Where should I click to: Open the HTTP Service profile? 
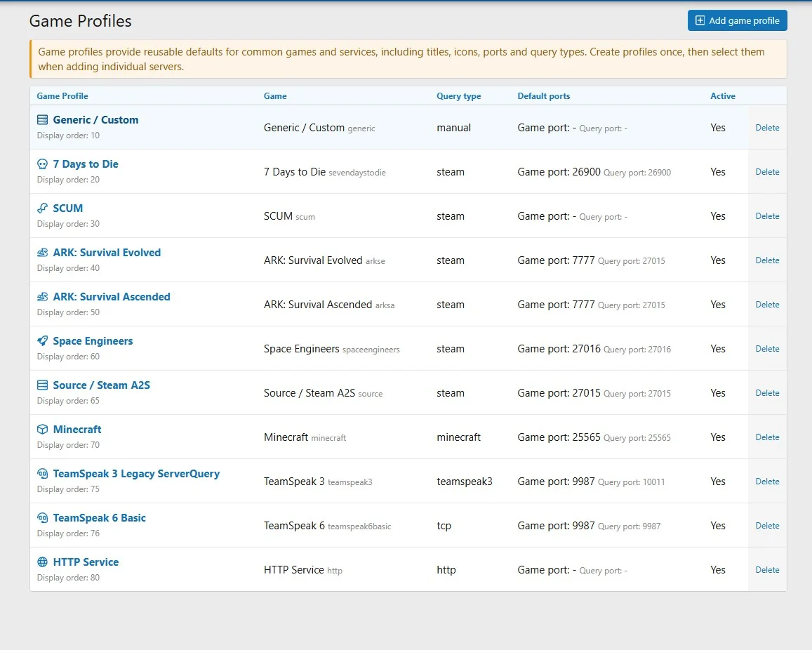pos(86,562)
